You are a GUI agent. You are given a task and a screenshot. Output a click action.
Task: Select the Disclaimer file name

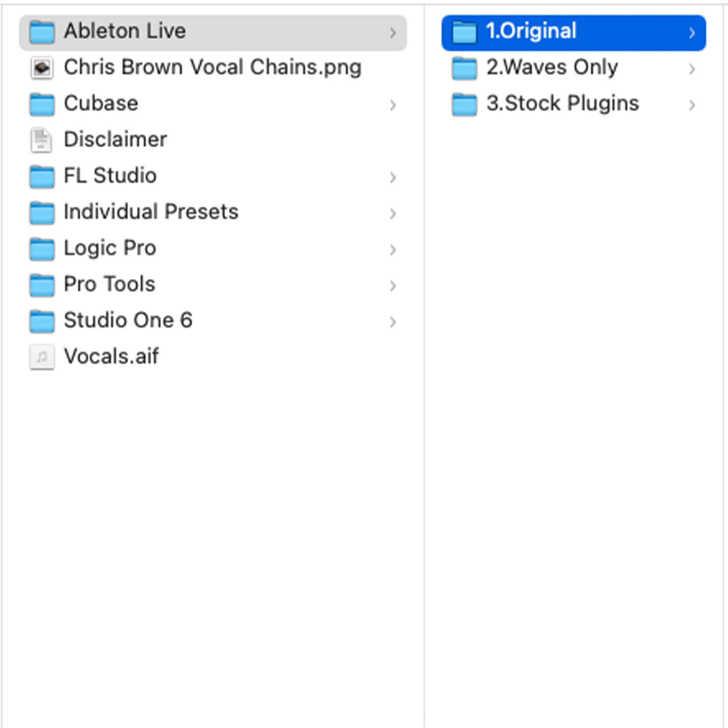tap(115, 140)
